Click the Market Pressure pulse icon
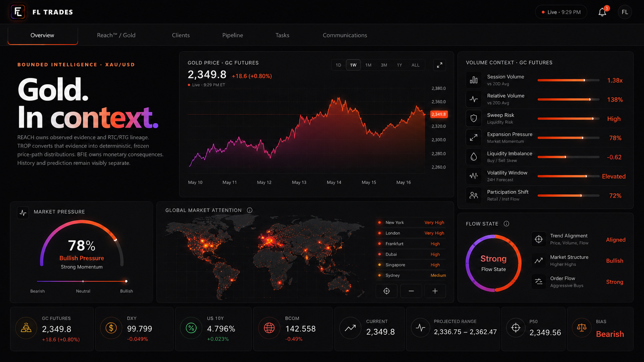This screenshot has width=644, height=362. click(x=23, y=212)
